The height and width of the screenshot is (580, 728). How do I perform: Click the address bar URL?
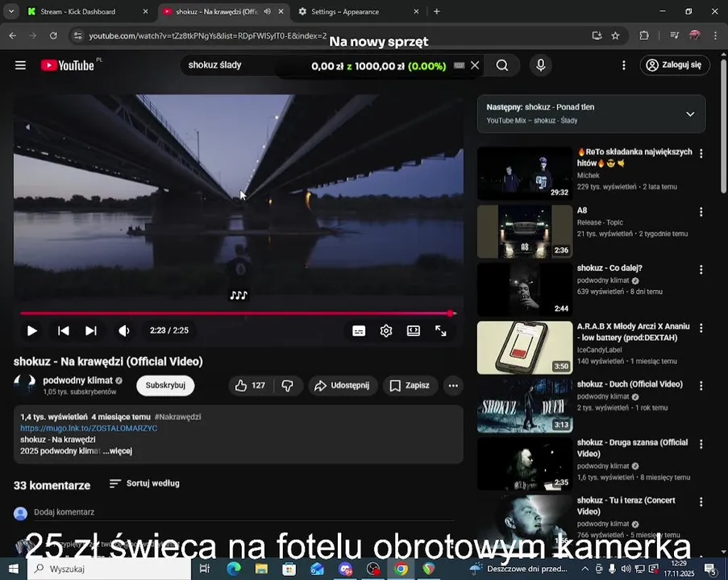click(x=207, y=35)
